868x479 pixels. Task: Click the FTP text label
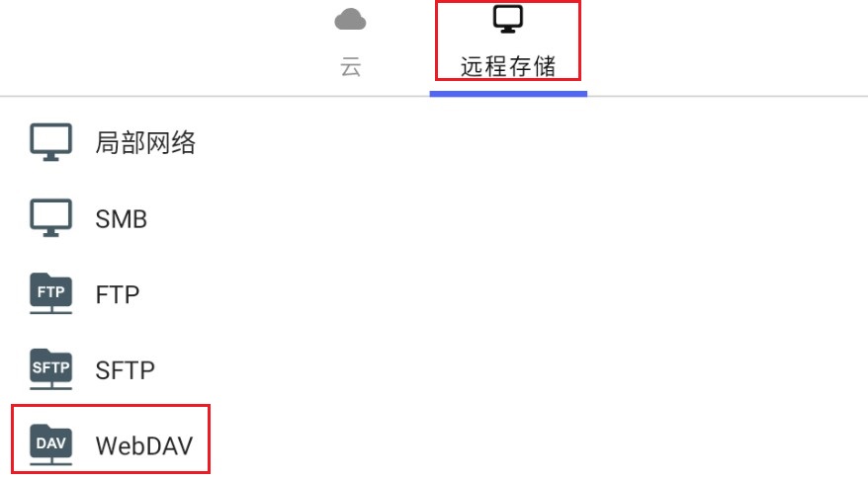tap(118, 295)
